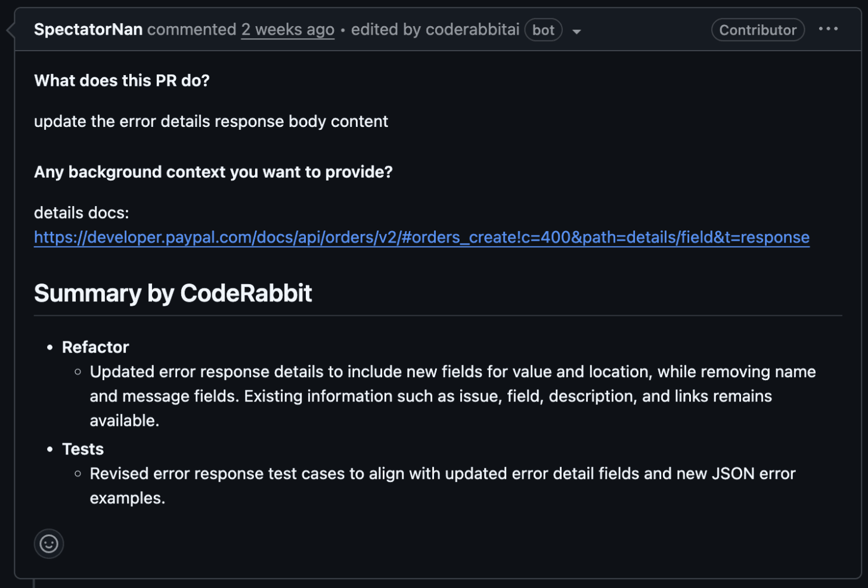Viewport: 868px width, 588px height.
Task: Expand the edit history dropdown arrow
Action: 576,32
